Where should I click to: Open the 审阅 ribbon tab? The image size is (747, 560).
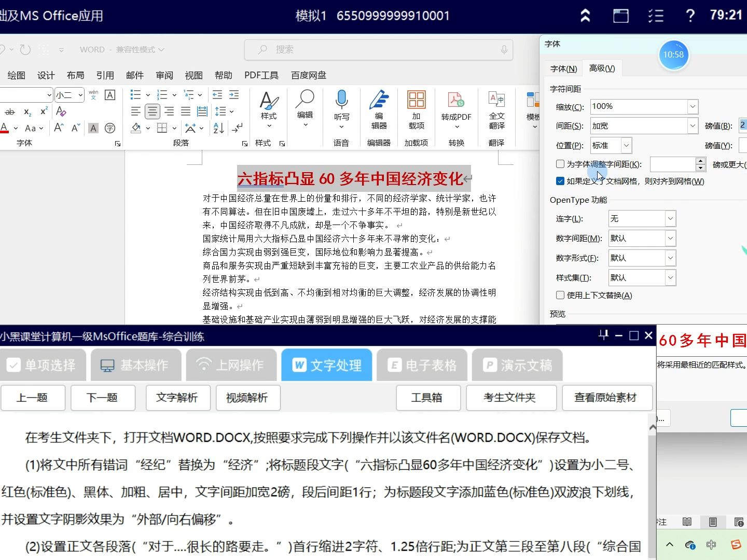[164, 75]
